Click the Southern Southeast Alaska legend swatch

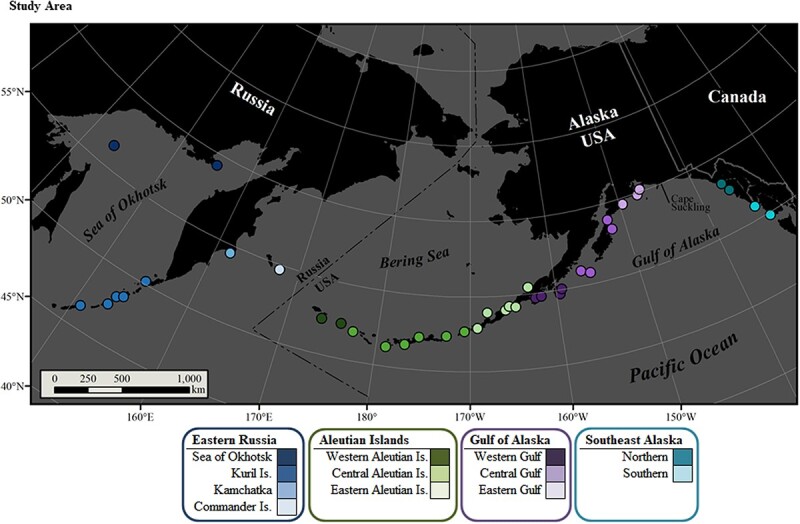pos(683,473)
